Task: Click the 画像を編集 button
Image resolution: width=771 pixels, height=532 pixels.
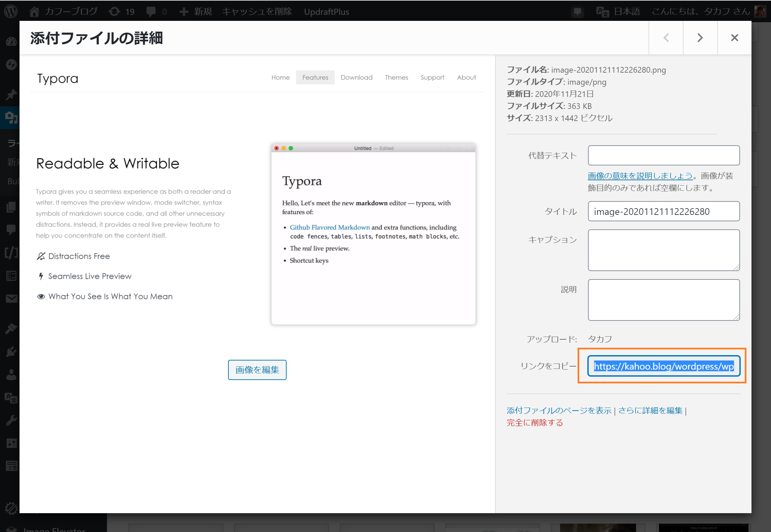Action: click(257, 369)
